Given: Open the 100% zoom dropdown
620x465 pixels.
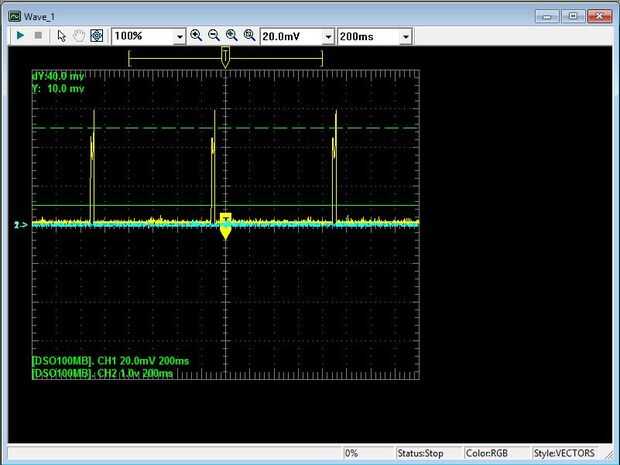Looking at the screenshot, I should click(x=180, y=36).
